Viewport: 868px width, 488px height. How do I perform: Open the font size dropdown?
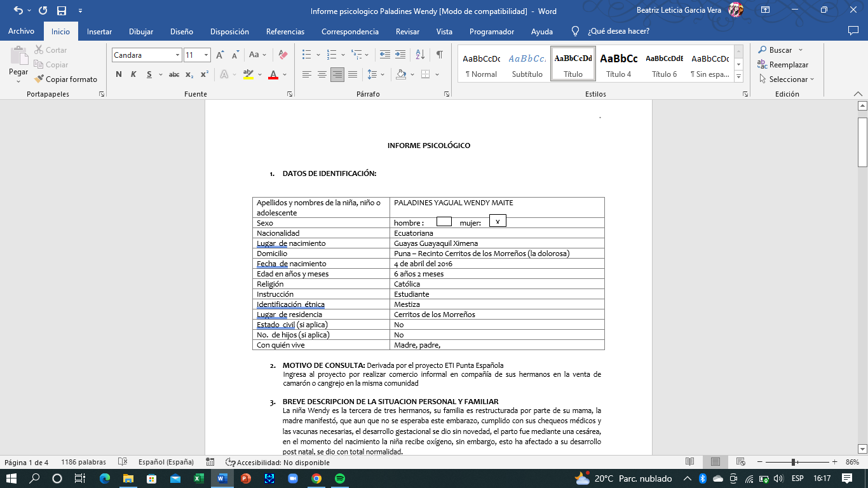click(206, 55)
